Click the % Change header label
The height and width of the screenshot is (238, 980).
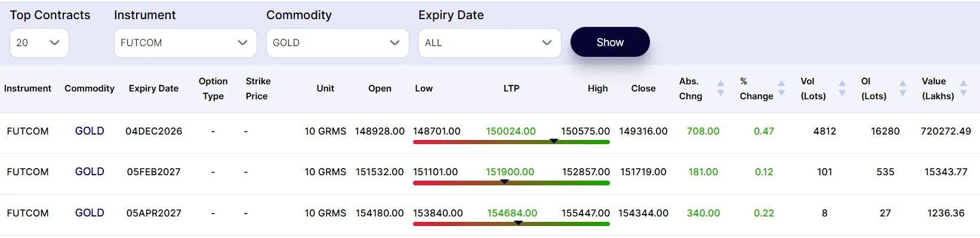pos(756,89)
